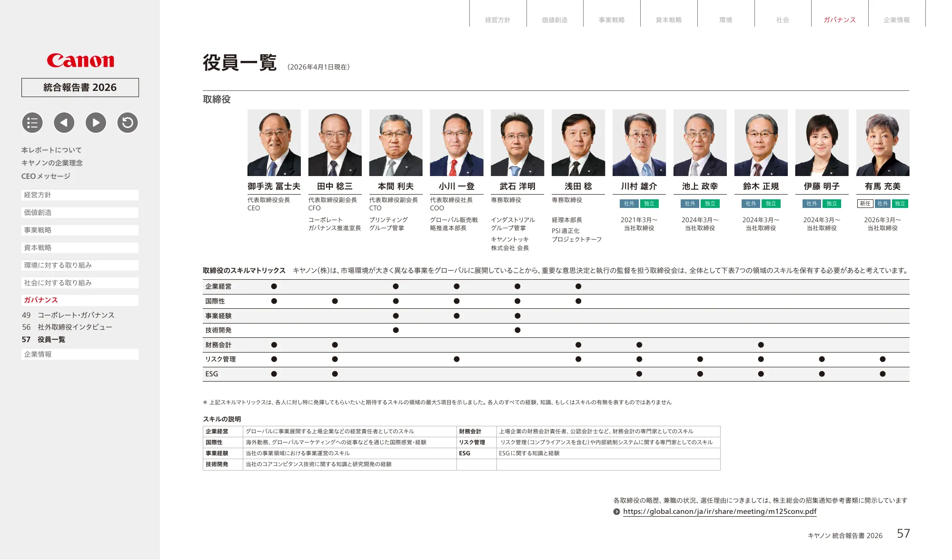Open the 価値創造 top tab
952x560 pixels.
click(x=555, y=20)
